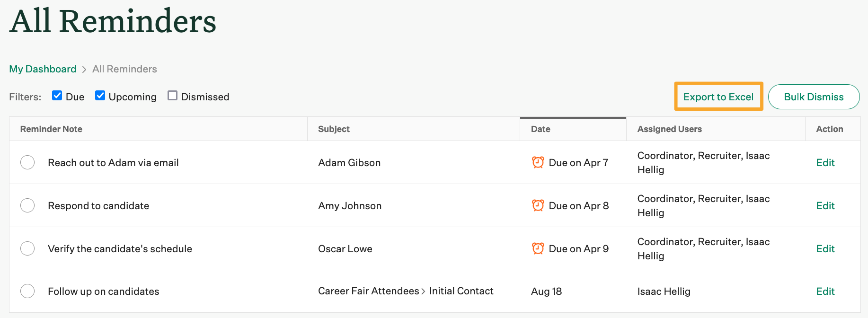This screenshot has width=868, height=318.
Task: Select the 'Verify the candidate's schedule' circle
Action: click(x=27, y=248)
